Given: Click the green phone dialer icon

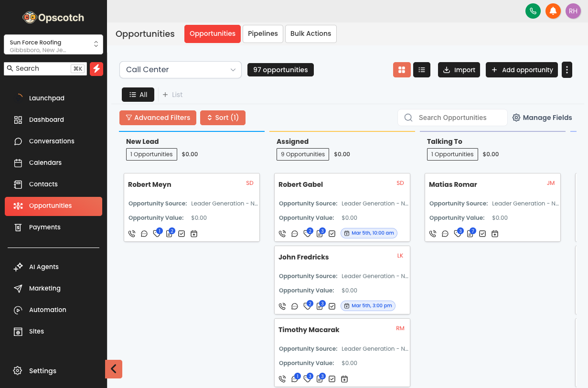Looking at the screenshot, I should click(x=533, y=11).
